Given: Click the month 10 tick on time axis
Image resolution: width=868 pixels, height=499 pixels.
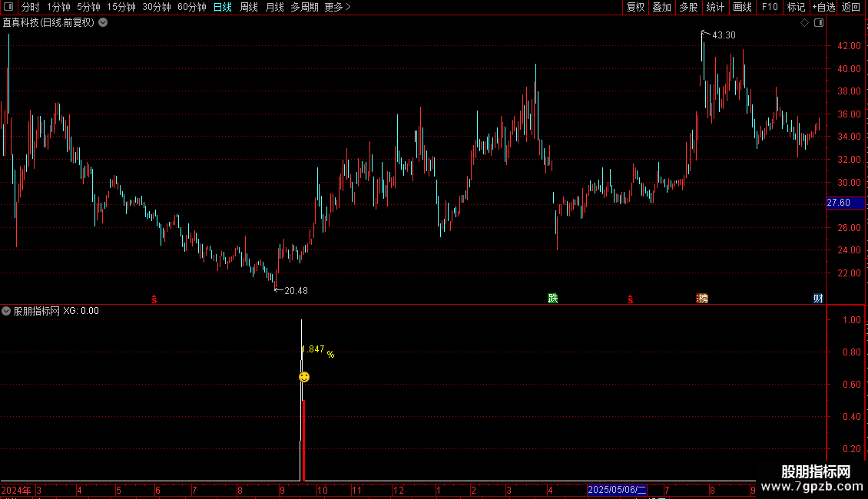Looking at the screenshot, I should 322,490.
